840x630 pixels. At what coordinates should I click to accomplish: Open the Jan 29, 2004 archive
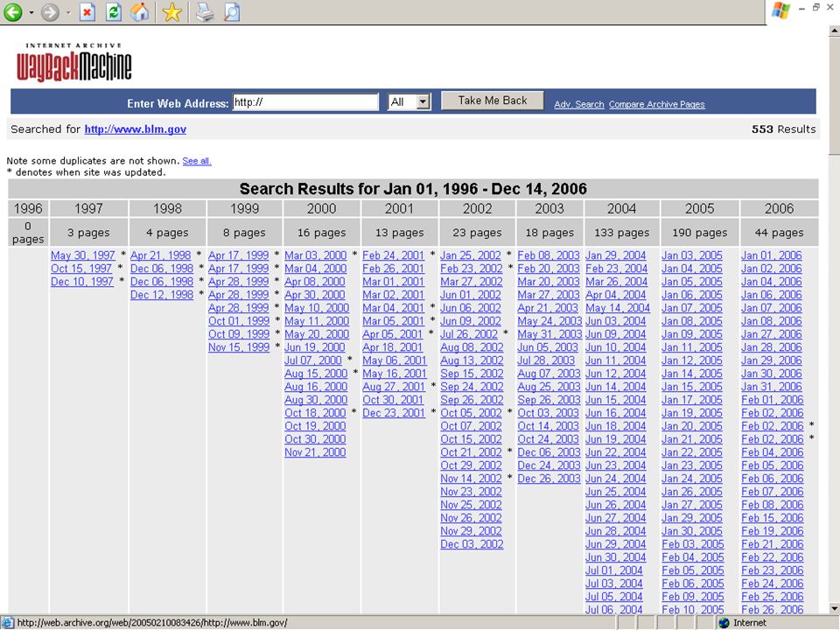(x=615, y=255)
